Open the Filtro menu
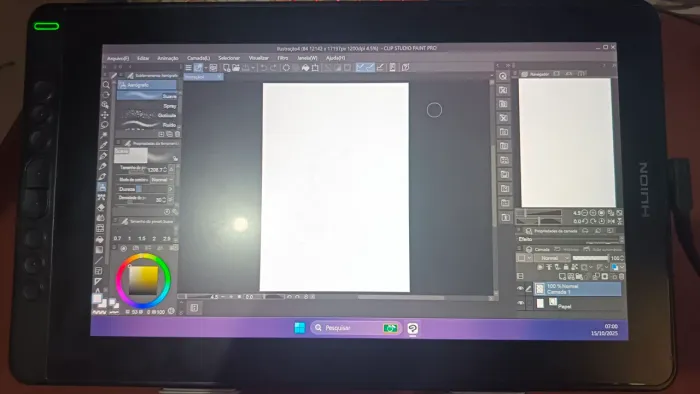 click(x=283, y=58)
